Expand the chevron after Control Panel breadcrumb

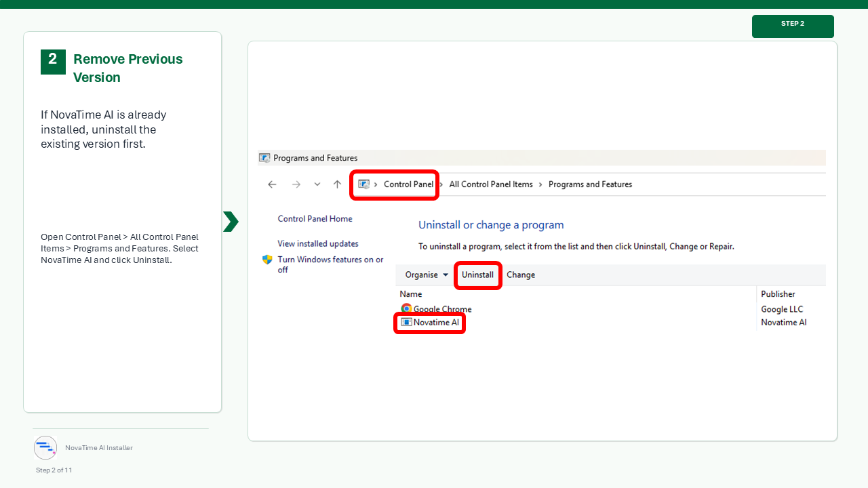click(x=442, y=184)
